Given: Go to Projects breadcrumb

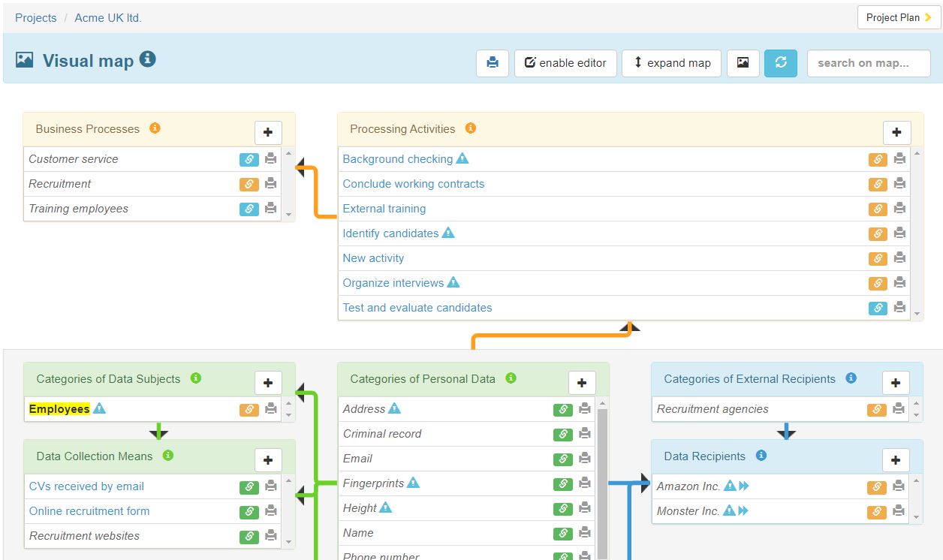Looking at the screenshot, I should coord(36,18).
